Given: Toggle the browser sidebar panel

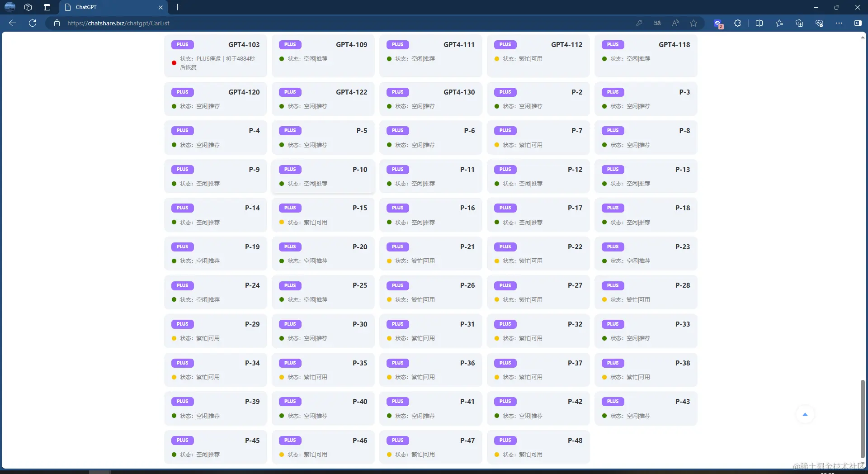Looking at the screenshot, I should coord(858,23).
